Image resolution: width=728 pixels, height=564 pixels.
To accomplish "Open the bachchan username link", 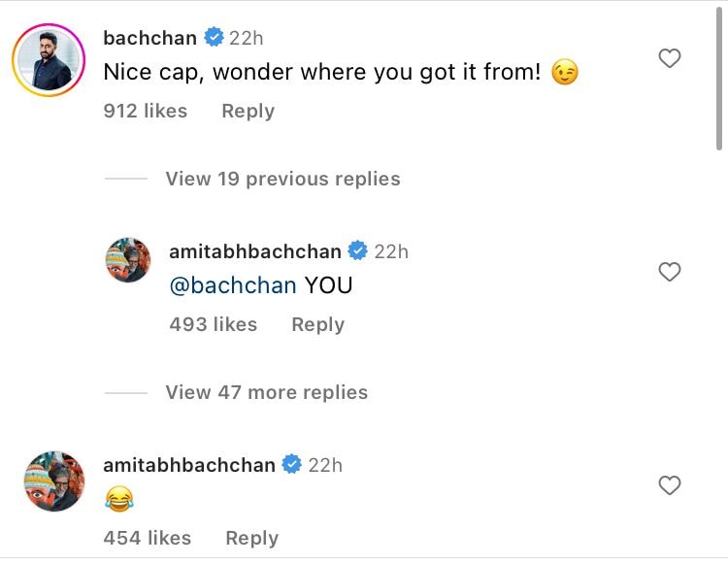I will click(149, 39).
